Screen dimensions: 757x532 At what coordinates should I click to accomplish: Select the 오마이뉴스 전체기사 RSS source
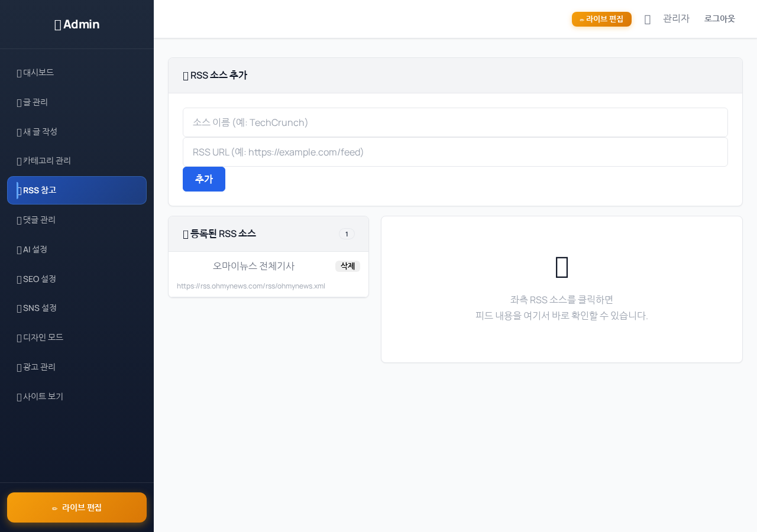click(254, 267)
